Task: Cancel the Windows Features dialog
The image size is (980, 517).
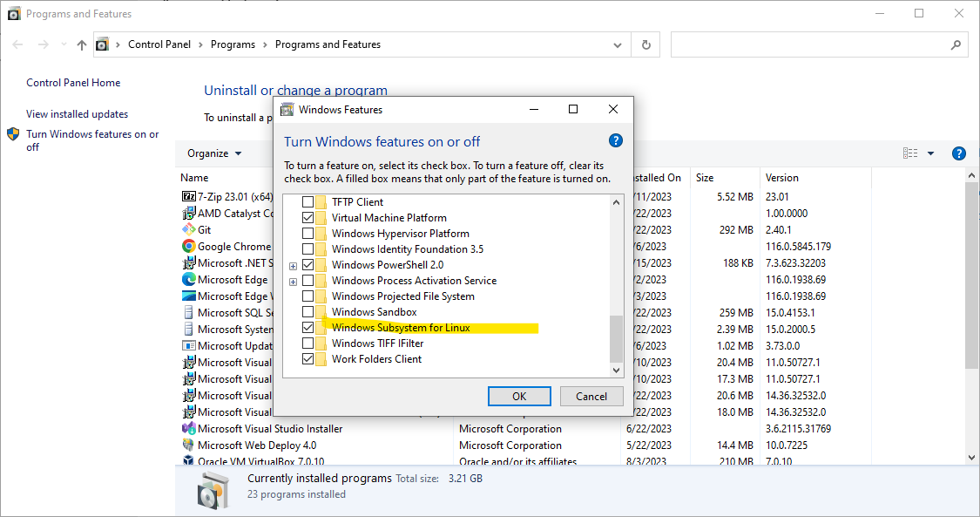Action: coord(591,397)
